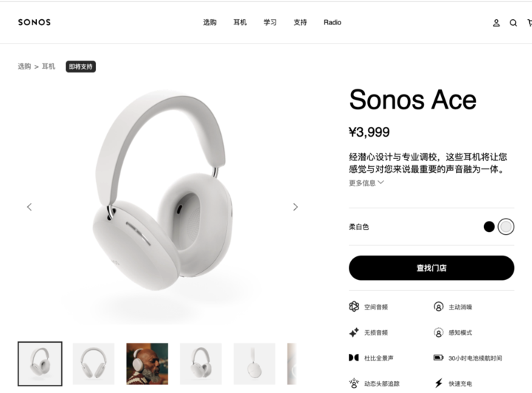Open the Radio menu item
This screenshot has width=532, height=393.
[332, 22]
